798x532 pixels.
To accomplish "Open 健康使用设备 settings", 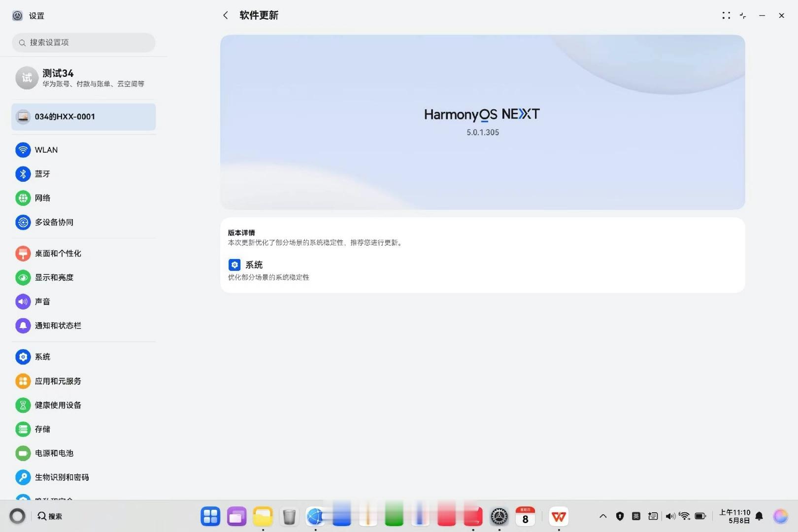I will point(84,405).
